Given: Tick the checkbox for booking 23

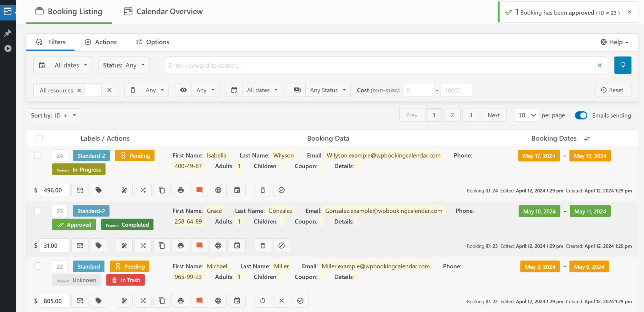Looking at the screenshot, I should coord(38,211).
